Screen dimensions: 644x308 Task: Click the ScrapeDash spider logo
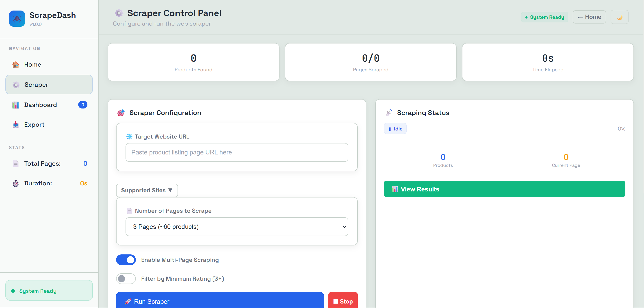coord(17,19)
